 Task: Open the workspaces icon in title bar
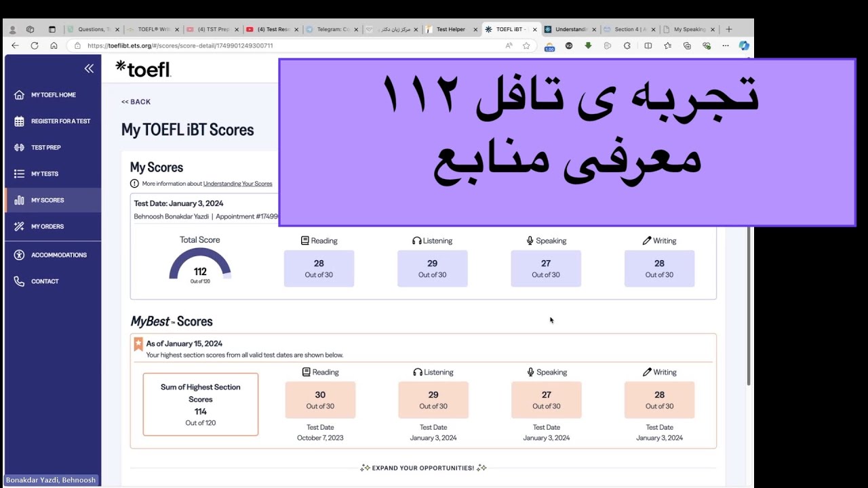pos(31,29)
